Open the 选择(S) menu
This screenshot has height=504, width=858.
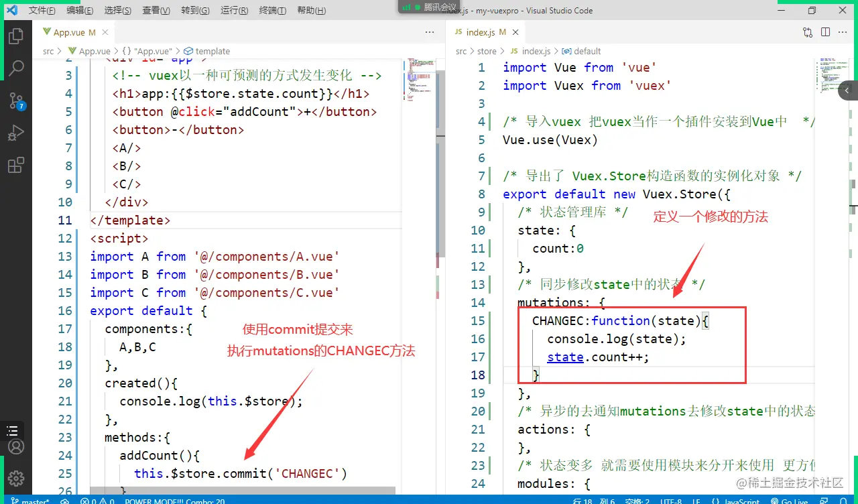click(119, 11)
